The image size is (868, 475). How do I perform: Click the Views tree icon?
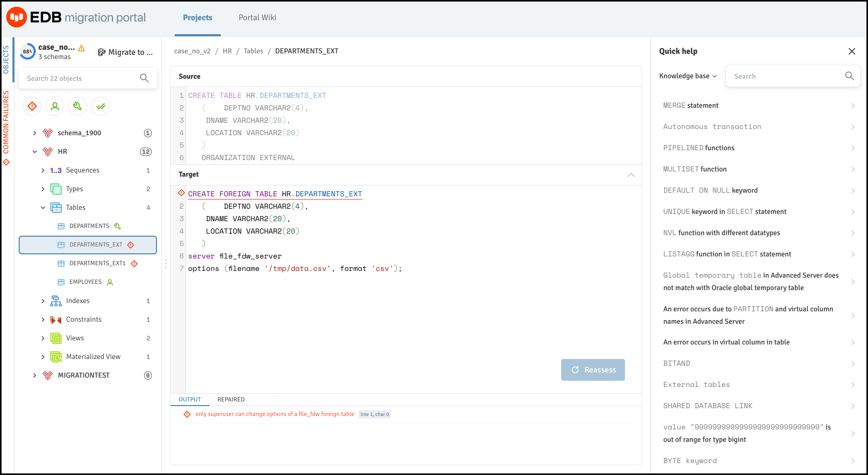[x=55, y=338]
